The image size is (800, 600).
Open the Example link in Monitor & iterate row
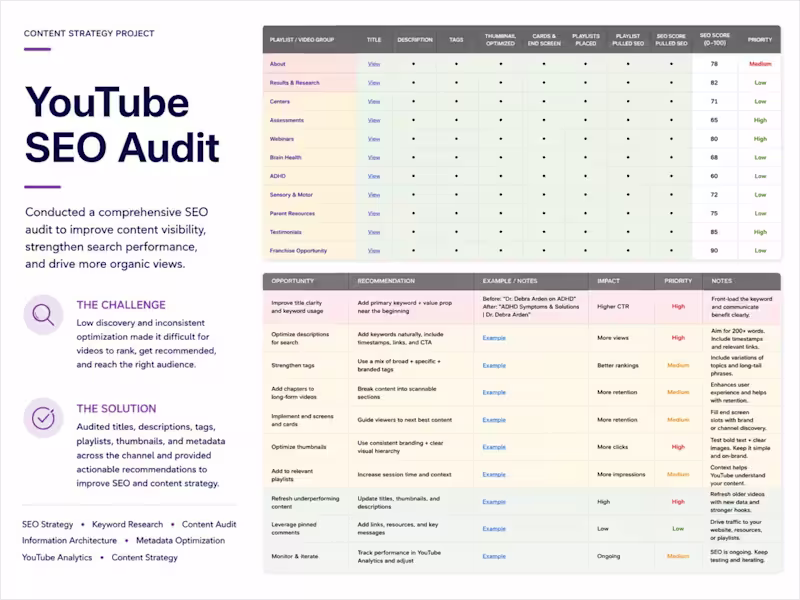coord(494,556)
